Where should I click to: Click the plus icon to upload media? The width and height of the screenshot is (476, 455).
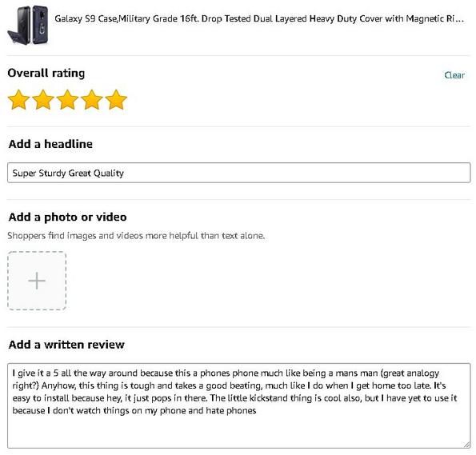coord(37,281)
